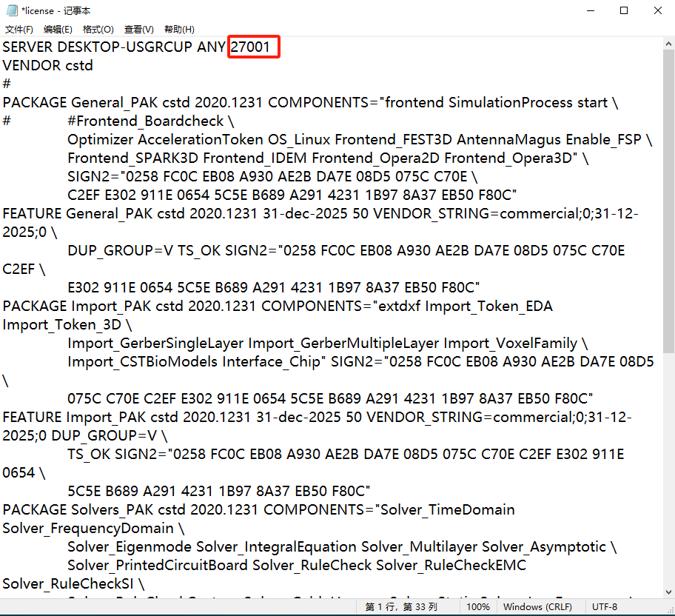This screenshot has width=675, height=616.
Task: Click the word Import_Token_3D
Action: pos(62,325)
